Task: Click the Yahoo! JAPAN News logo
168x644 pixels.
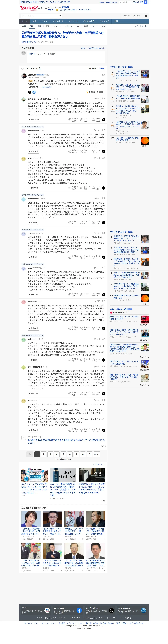Action: (x=33, y=8)
